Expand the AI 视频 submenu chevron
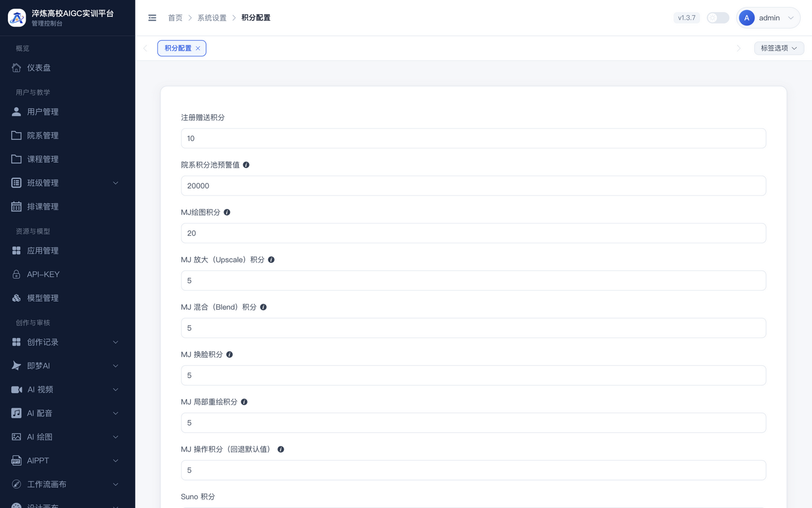Screen dimensions: 812x508 click(x=116, y=389)
